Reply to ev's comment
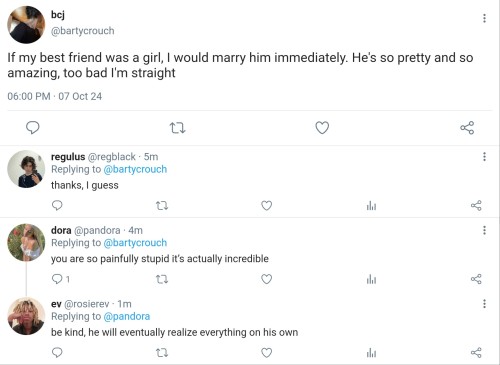This screenshot has height=365, width=500. tap(57, 353)
